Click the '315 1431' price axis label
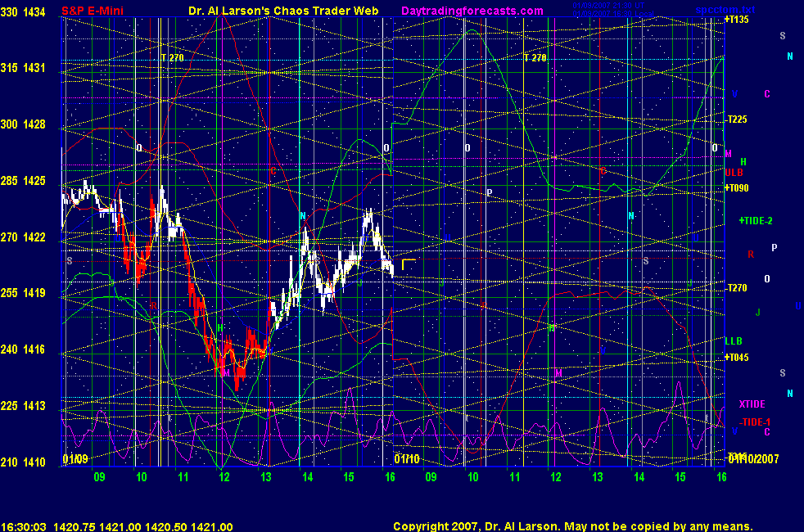 point(23,68)
